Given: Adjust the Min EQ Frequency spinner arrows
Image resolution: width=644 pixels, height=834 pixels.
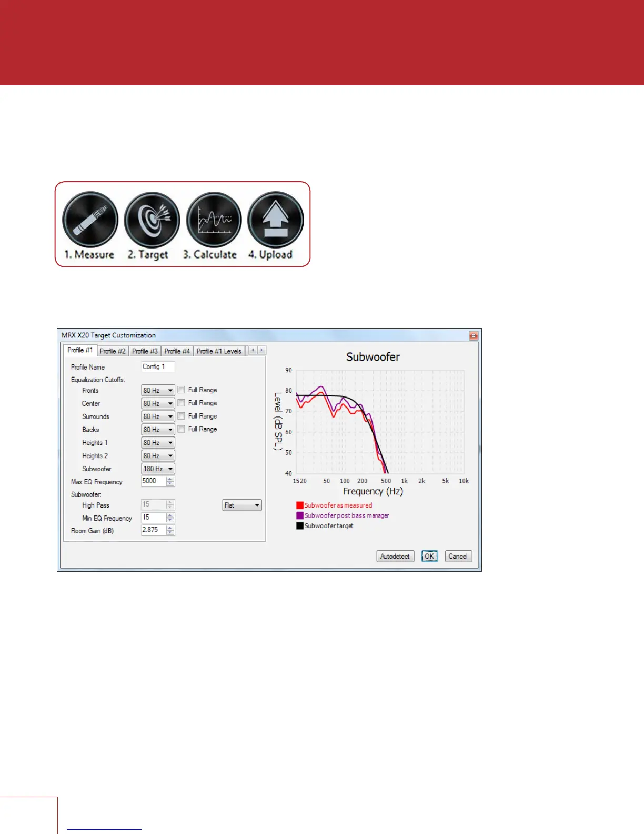Looking at the screenshot, I should (x=170, y=518).
